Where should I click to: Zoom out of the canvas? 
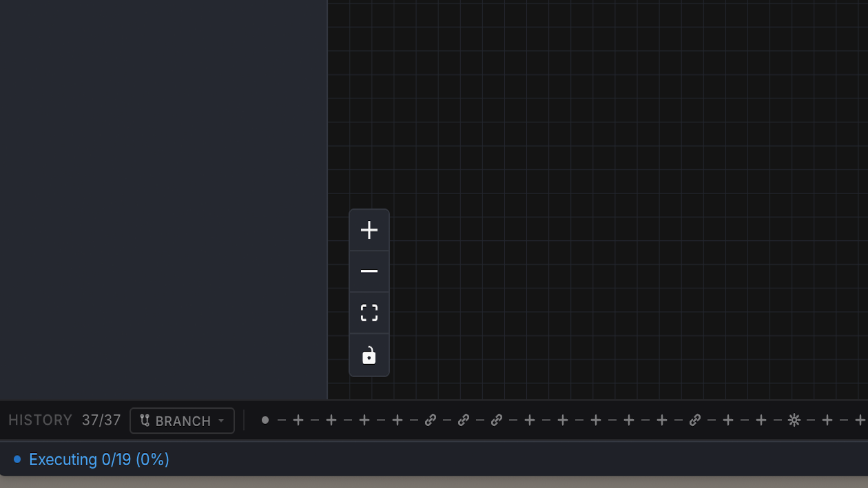(x=369, y=271)
